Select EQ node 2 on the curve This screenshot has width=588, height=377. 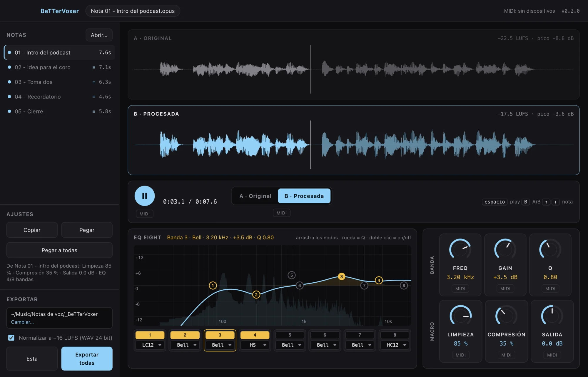pyautogui.click(x=256, y=295)
